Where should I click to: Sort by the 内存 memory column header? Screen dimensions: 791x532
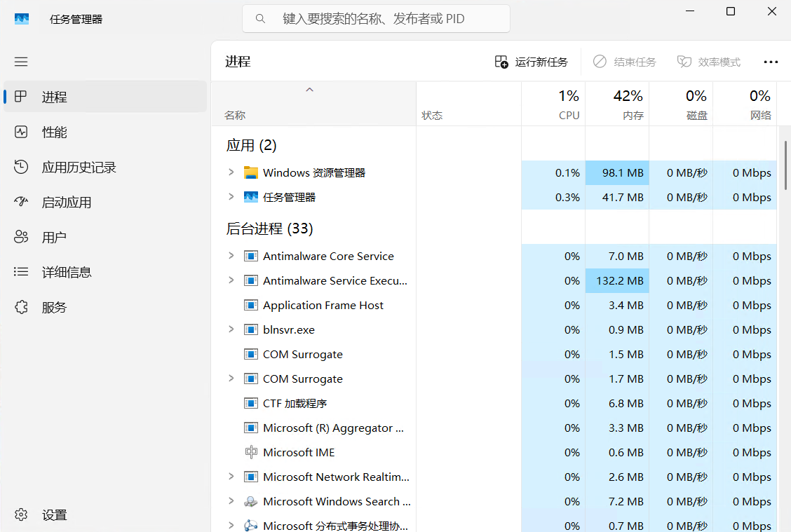(617, 104)
